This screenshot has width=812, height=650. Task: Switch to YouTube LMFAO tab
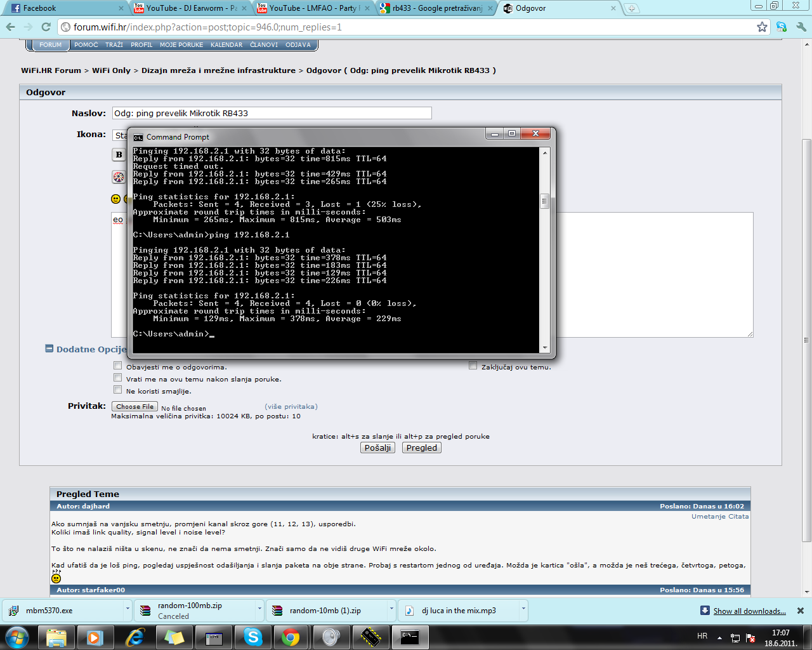(x=312, y=8)
